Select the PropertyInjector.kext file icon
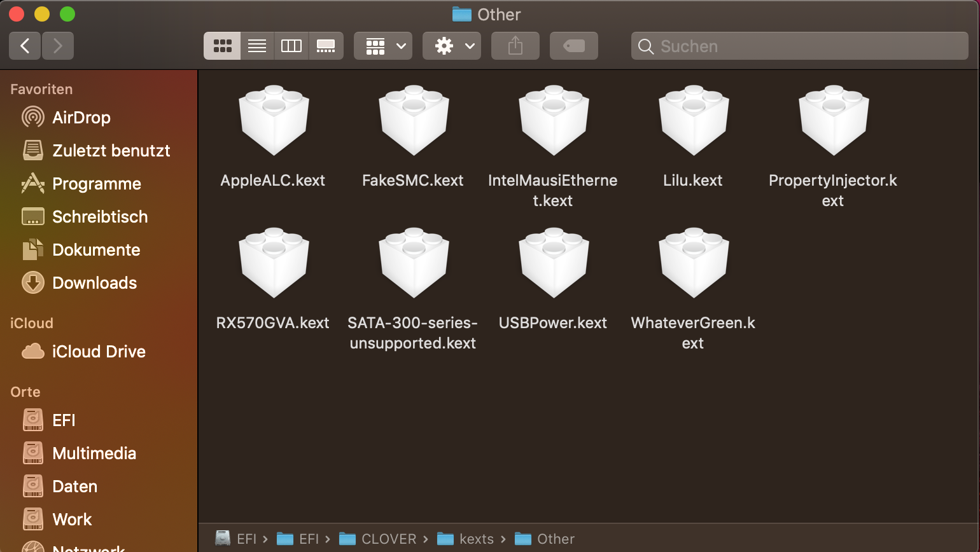The width and height of the screenshot is (980, 552). [834, 120]
